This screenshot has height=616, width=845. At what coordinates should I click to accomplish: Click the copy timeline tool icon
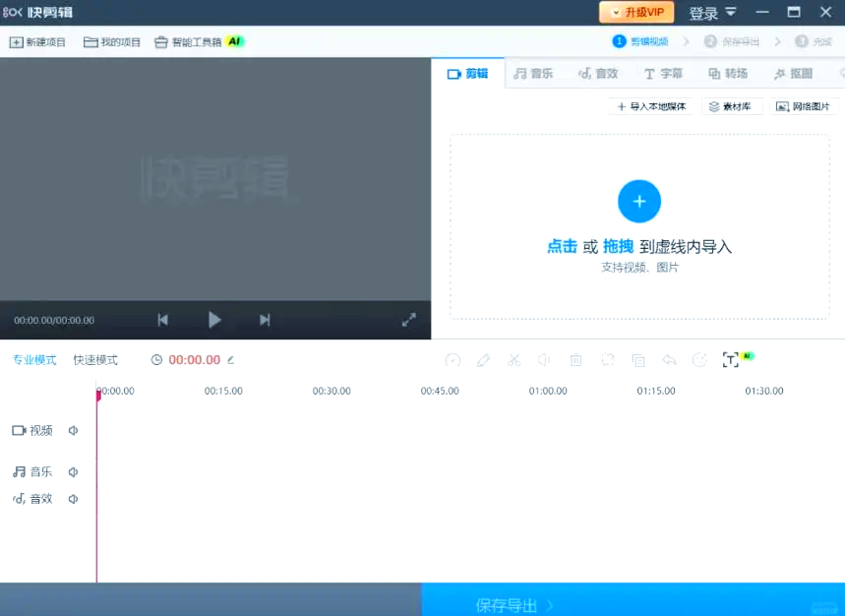click(x=638, y=360)
